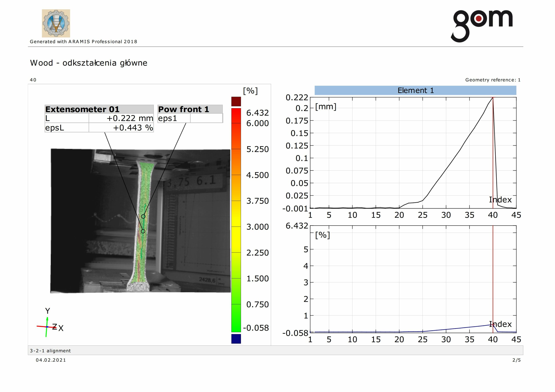Click the 3-2-1 alignment status text
555x392 pixels.
tap(50, 351)
